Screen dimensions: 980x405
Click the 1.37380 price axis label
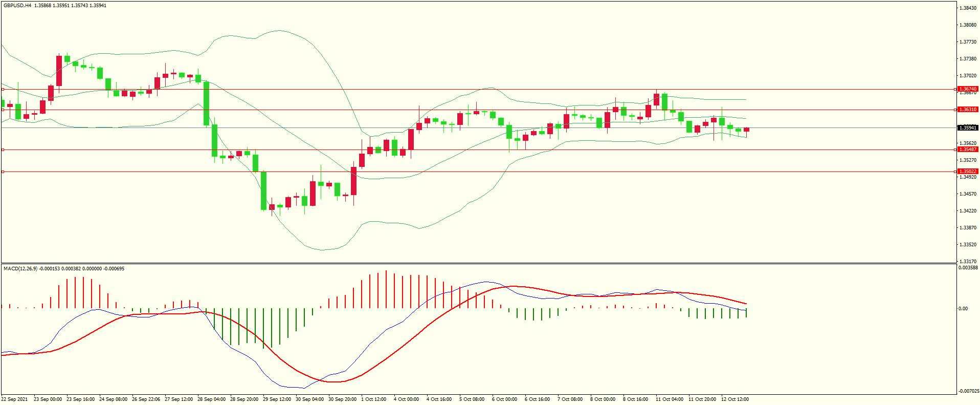pyautogui.click(x=968, y=59)
